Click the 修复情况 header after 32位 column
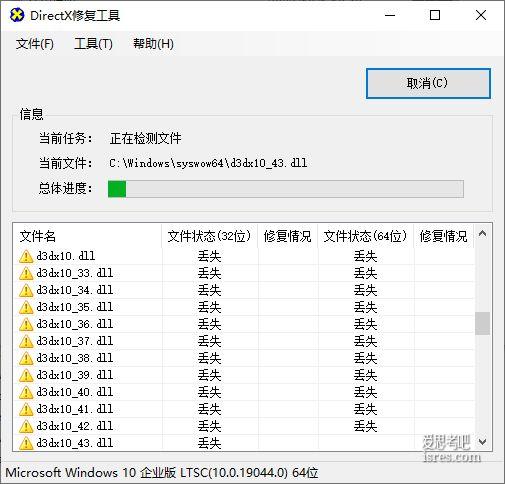 click(288, 236)
